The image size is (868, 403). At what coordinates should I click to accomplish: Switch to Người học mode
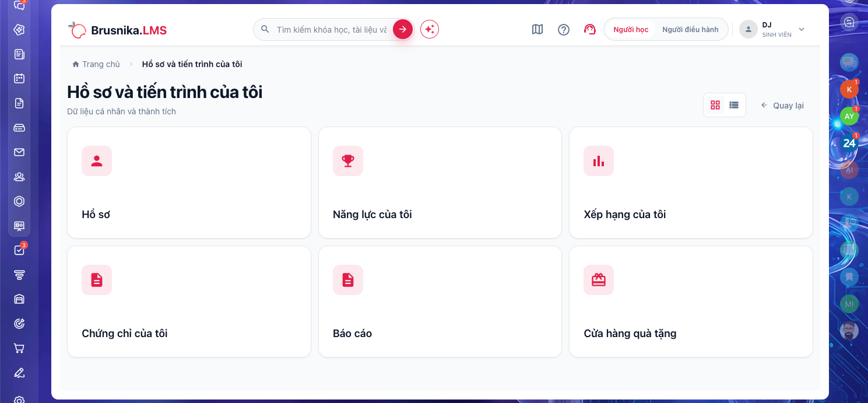(631, 29)
